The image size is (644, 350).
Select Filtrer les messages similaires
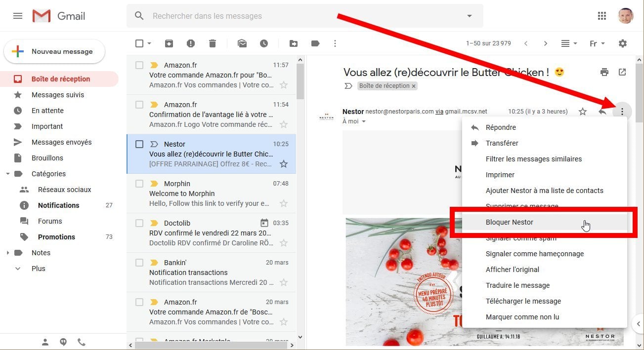coord(545,159)
